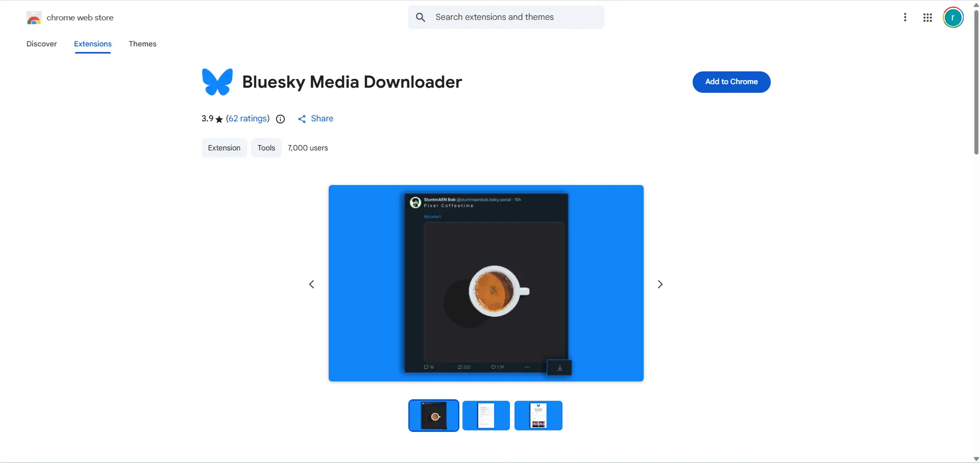The width and height of the screenshot is (980, 463).
Task: Switch to the Discover tab
Action: tap(42, 44)
